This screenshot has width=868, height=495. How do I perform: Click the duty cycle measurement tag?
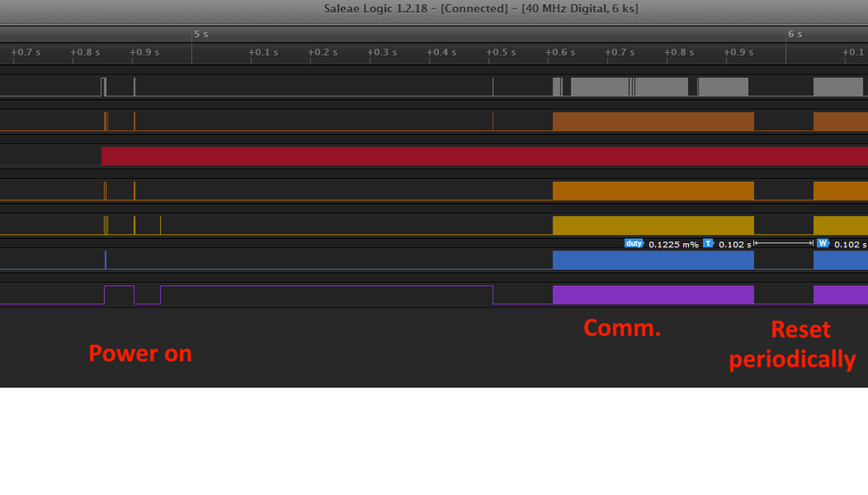click(633, 243)
